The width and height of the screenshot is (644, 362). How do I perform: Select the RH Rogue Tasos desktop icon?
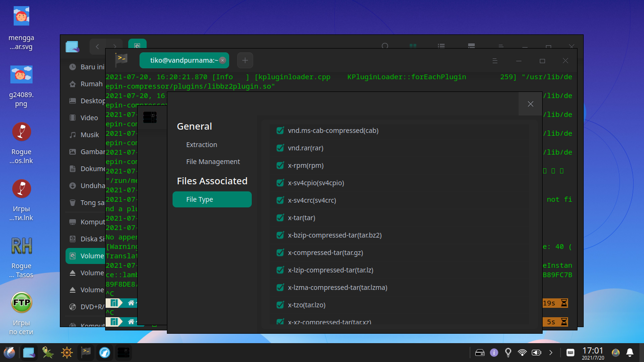tap(21, 257)
